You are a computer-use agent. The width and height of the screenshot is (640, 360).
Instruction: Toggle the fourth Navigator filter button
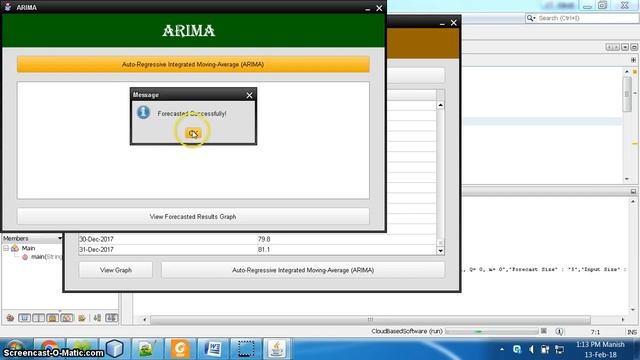point(52,318)
